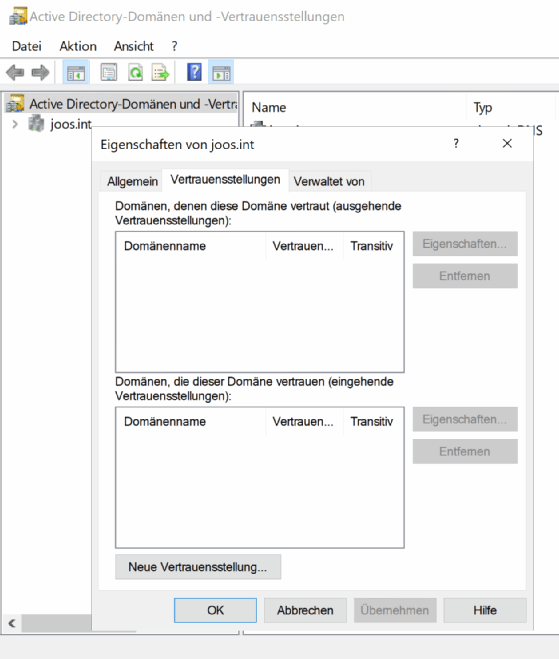
Task: Click the Typ column header in the main window
Action: (511, 108)
